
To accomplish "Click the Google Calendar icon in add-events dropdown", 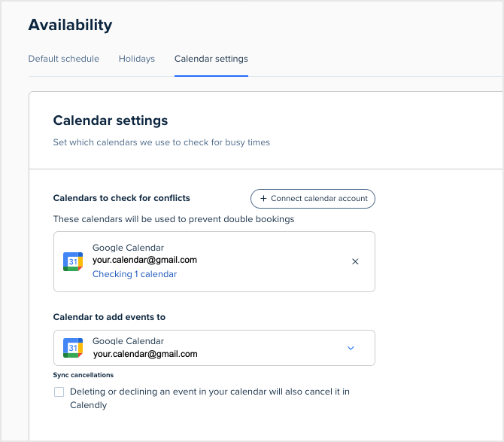I will [x=73, y=348].
